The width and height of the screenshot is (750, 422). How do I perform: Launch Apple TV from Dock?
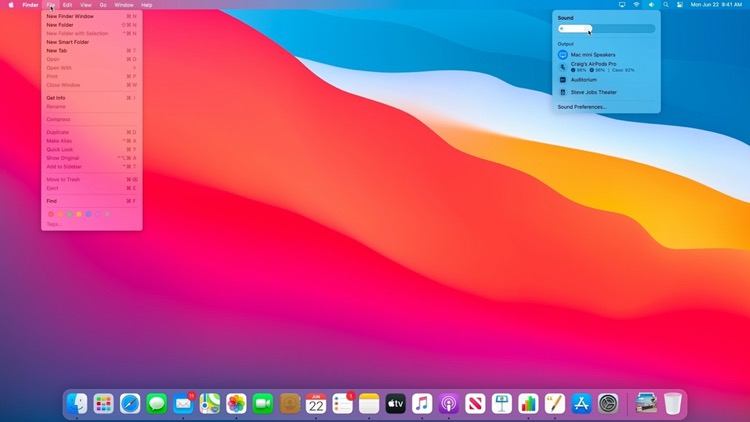point(396,404)
